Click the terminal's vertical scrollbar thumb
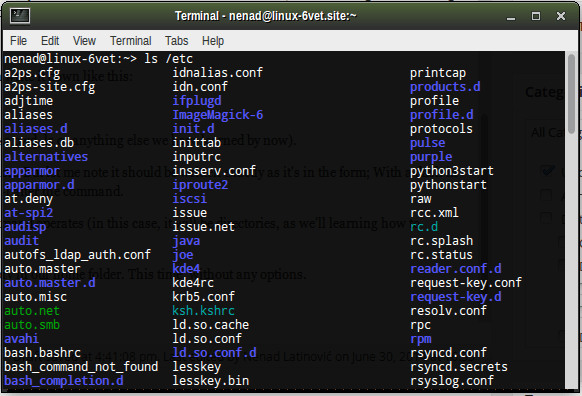 572,95
